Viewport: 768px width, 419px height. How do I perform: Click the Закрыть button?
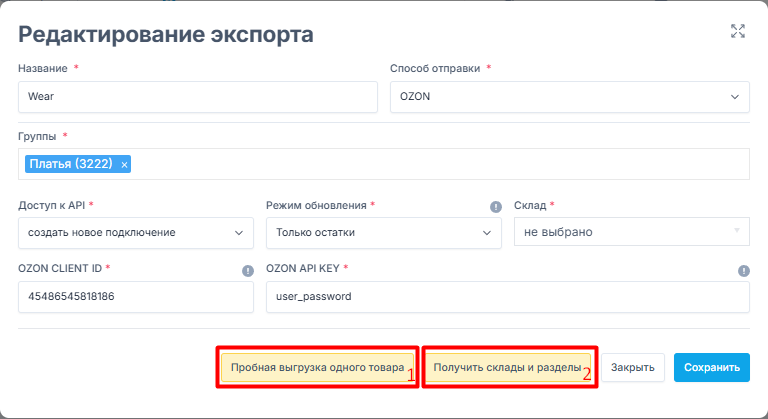(x=633, y=367)
